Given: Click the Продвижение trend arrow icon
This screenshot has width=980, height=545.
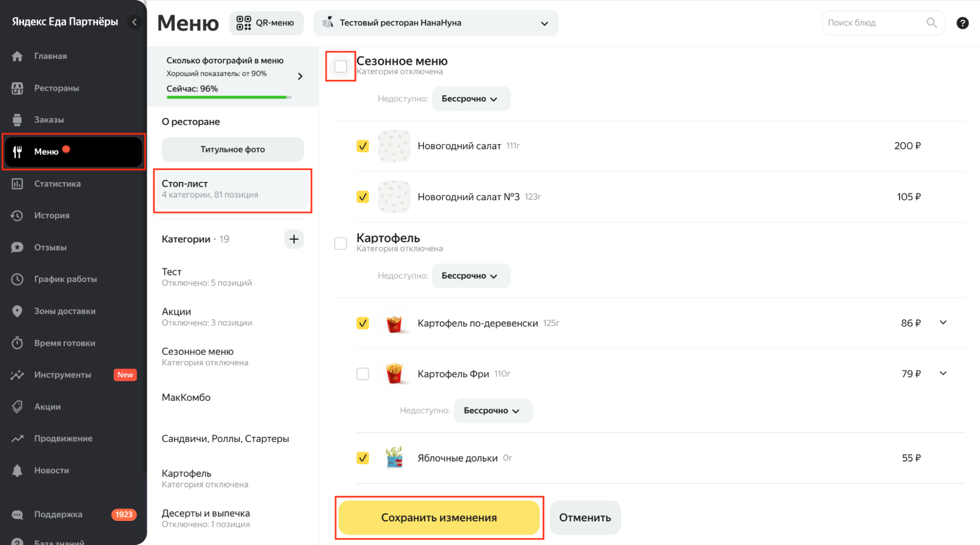Looking at the screenshot, I should click(17, 439).
